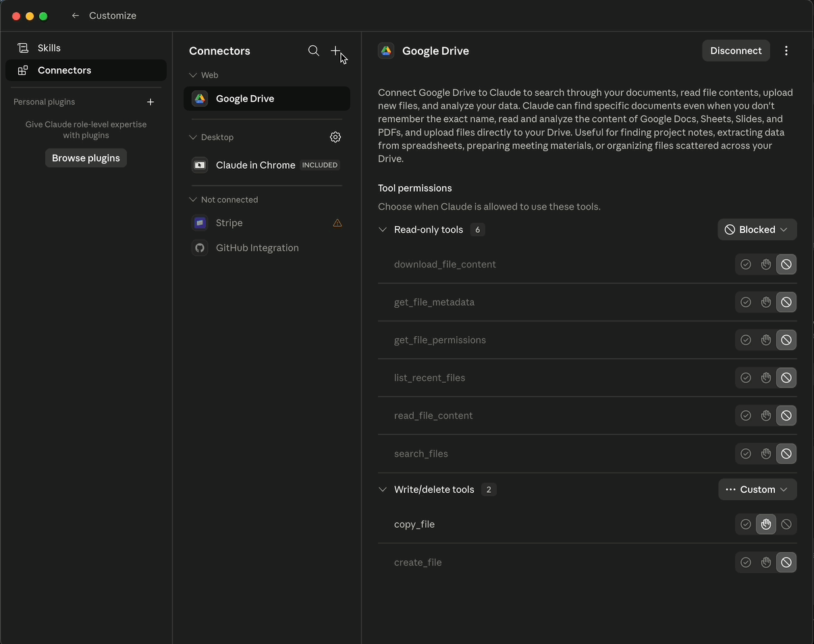
Task: Collapse the Not connected group
Action: click(193, 200)
